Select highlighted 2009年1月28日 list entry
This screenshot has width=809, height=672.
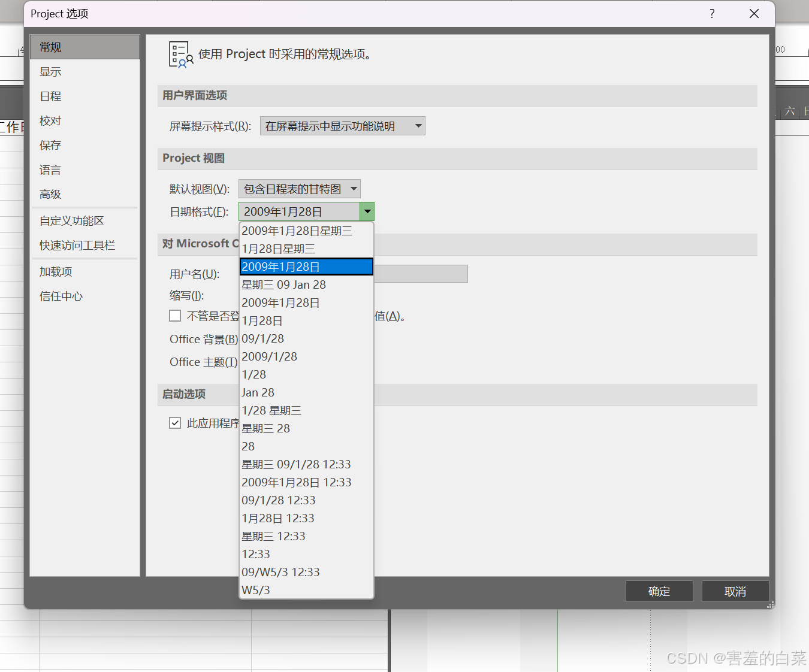coord(306,267)
